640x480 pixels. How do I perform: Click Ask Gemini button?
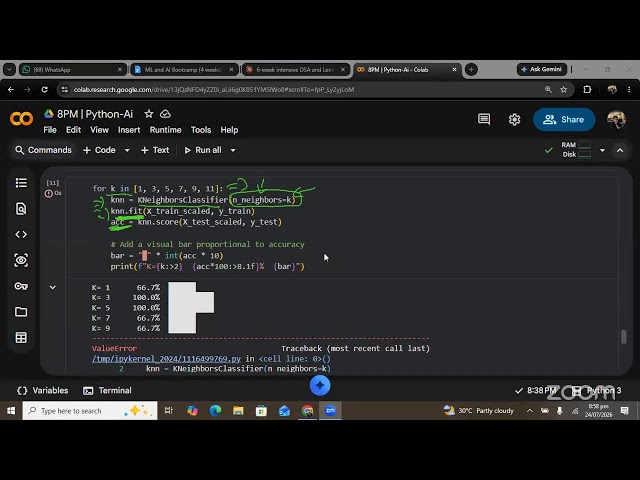(542, 69)
